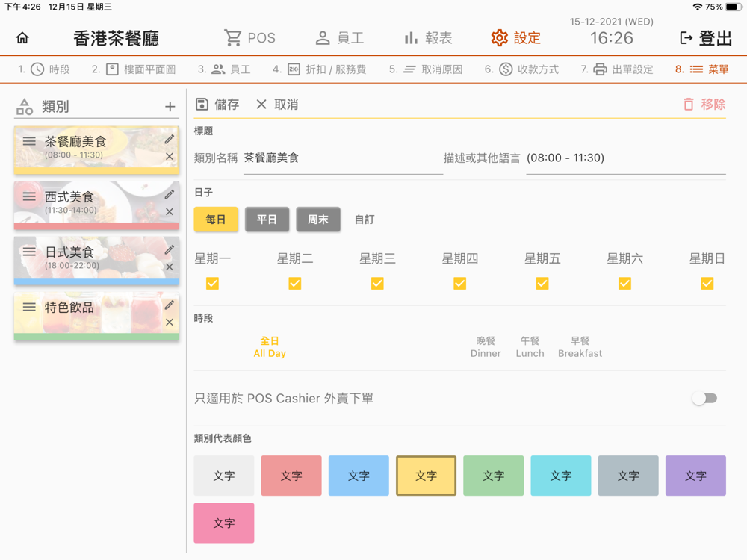Image resolution: width=747 pixels, height=560 pixels.
Task: Enable 只適用於 POS Cashier 外賣下單 switch
Action: pos(704,398)
